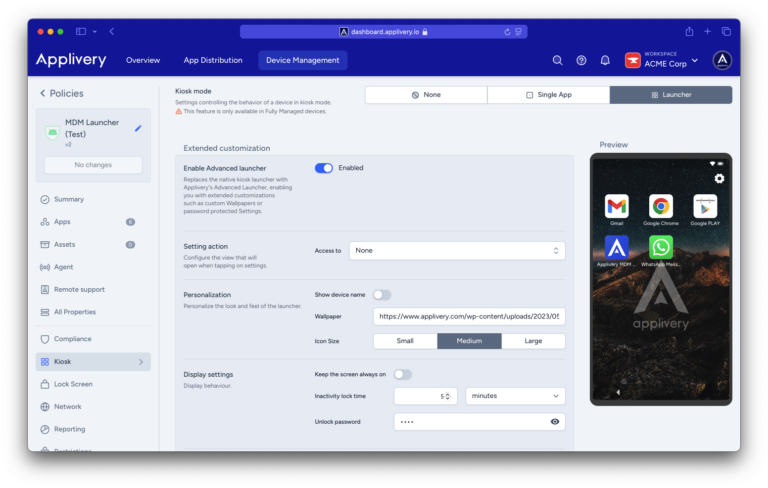The height and width of the screenshot is (488, 768).
Task: Open Assets in sidebar
Action: (93, 244)
